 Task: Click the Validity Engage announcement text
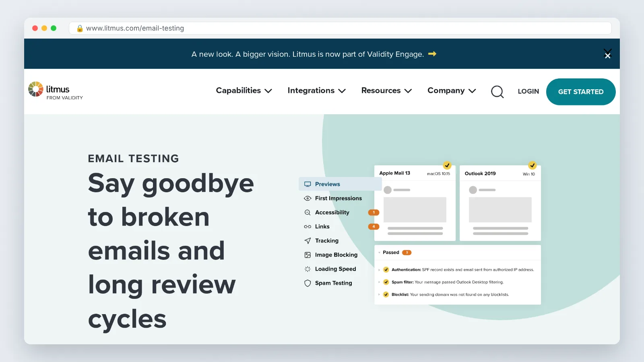point(308,54)
